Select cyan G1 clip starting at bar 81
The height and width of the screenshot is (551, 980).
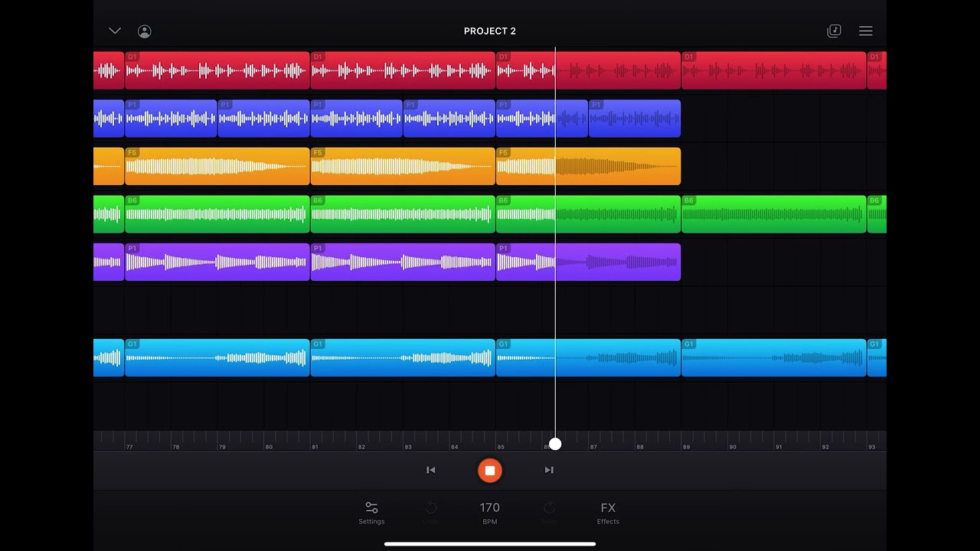(x=403, y=357)
